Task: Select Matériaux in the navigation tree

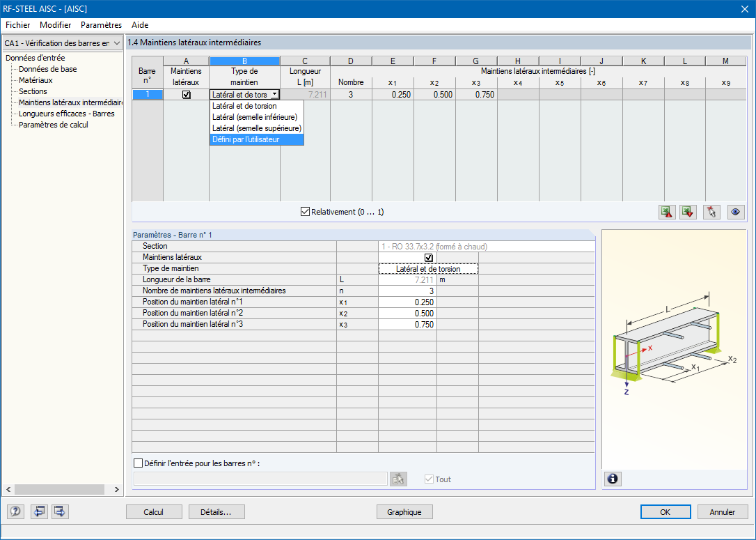Action: click(x=36, y=80)
